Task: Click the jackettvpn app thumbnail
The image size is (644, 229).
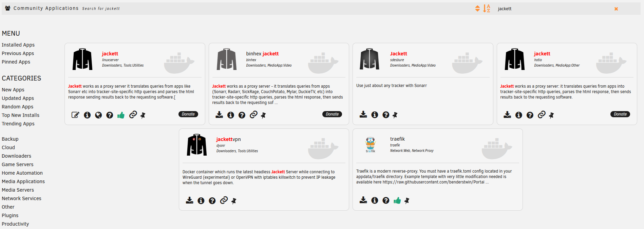Action: tap(197, 145)
